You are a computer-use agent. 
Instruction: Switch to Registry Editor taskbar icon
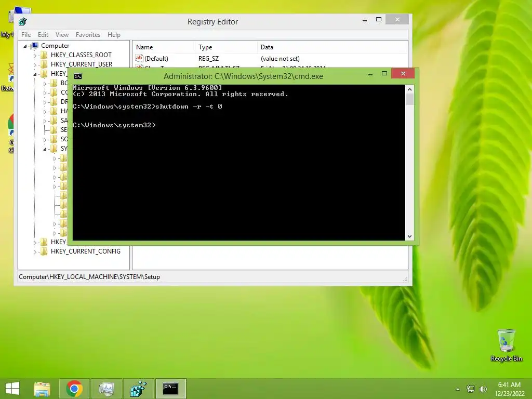coord(138,389)
